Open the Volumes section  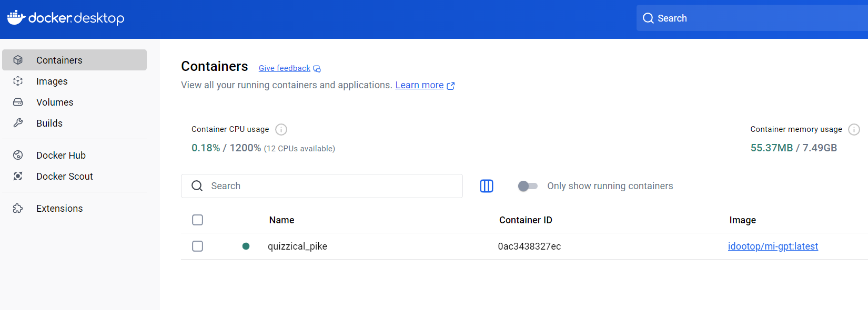coord(74,102)
